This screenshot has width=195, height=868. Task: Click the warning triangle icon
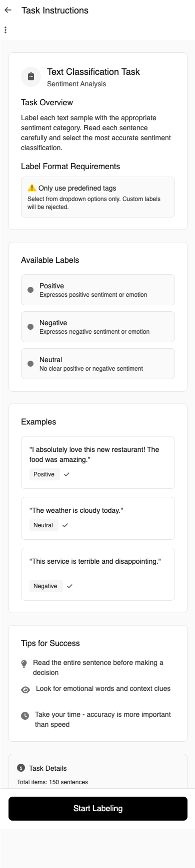point(32,188)
